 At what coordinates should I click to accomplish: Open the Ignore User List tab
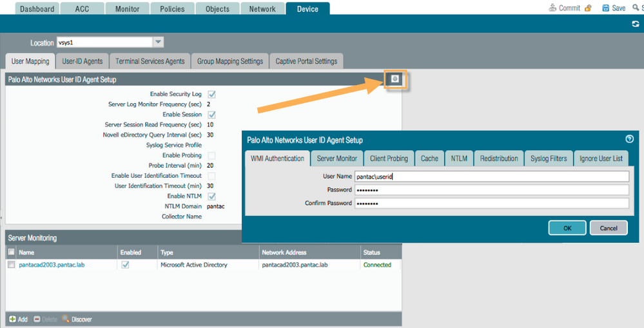pyautogui.click(x=601, y=159)
